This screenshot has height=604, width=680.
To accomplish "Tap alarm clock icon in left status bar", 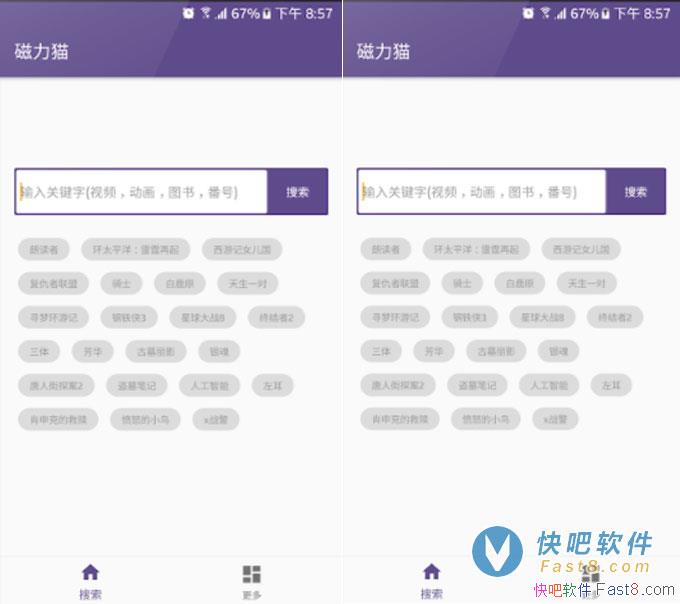I will tap(188, 13).
